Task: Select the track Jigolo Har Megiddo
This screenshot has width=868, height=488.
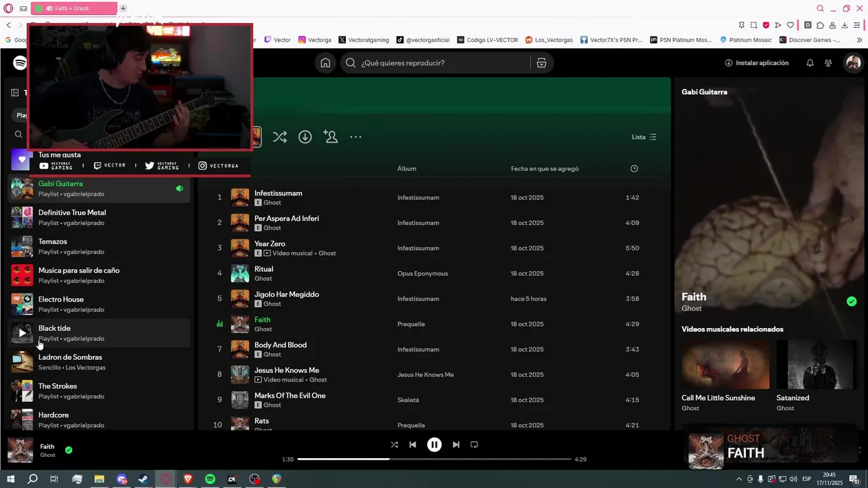Action: tap(286, 294)
